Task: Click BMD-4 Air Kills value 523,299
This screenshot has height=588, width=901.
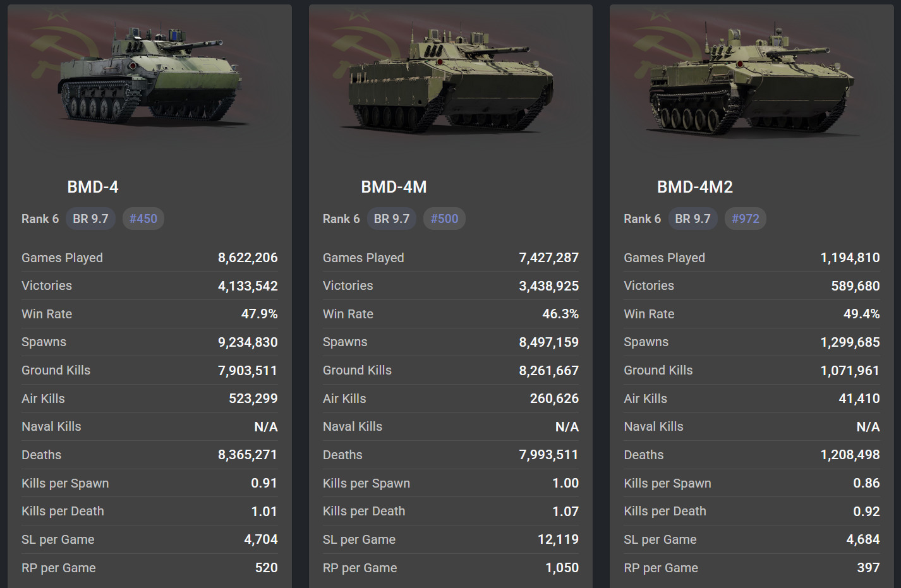Action: click(253, 399)
